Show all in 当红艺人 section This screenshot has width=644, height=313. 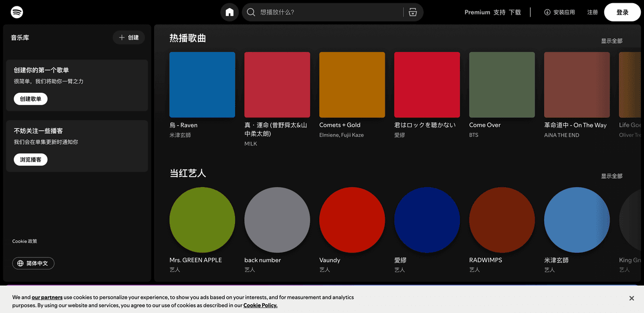612,176
